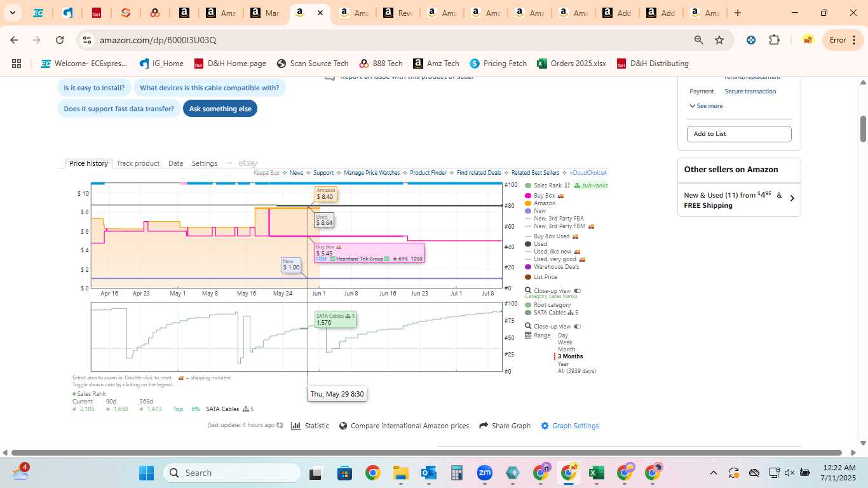The image size is (868, 488).
Task: Switch to Price history tab
Action: pyautogui.click(x=89, y=163)
